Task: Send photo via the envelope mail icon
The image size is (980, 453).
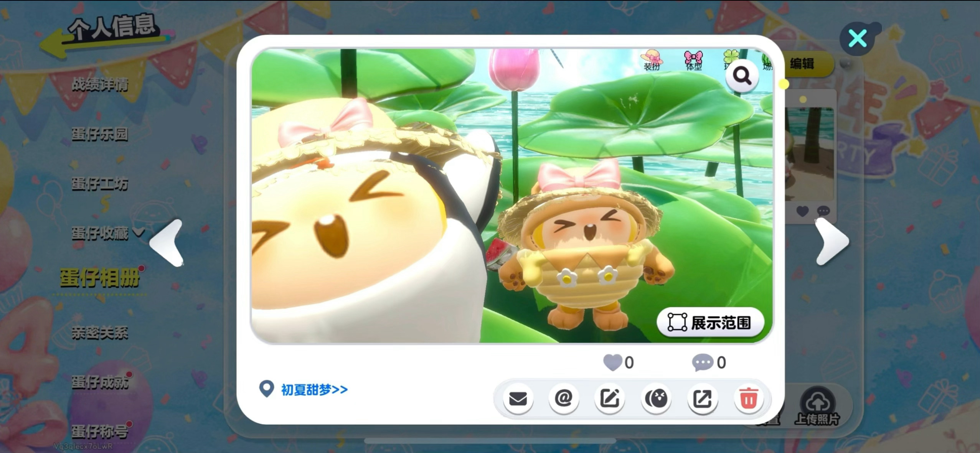Action: point(518,399)
